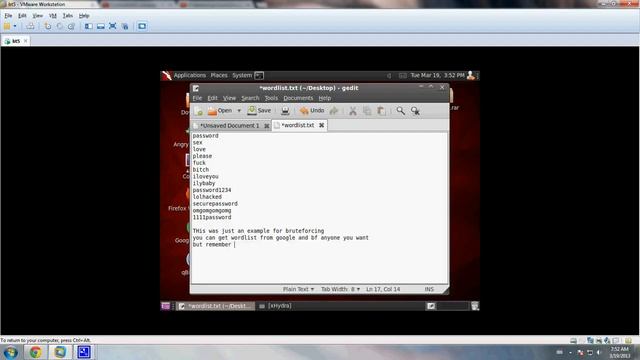Viewport: 640px width, 360px height.
Task: Click the Redo arrow icon in gedit
Action: pos(334,111)
